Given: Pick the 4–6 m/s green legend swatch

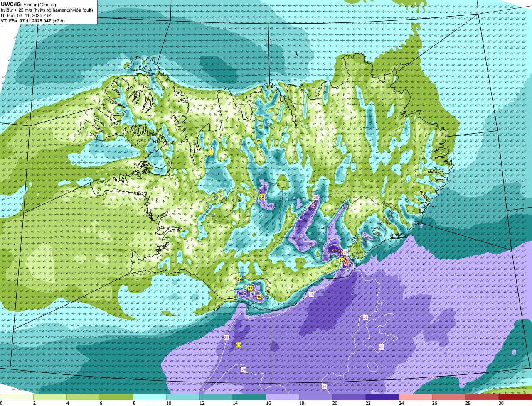Looking at the screenshot, I should point(83,397).
